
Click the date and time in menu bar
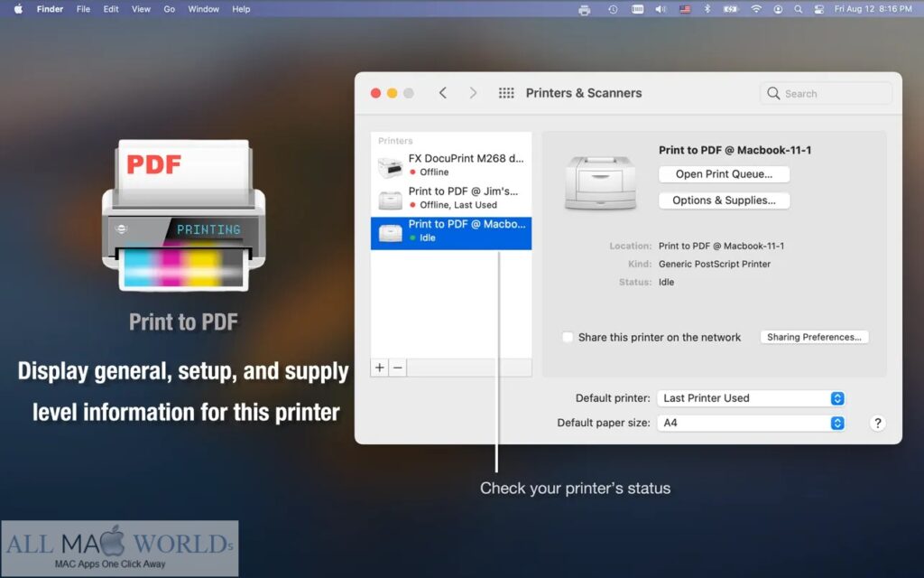click(873, 9)
